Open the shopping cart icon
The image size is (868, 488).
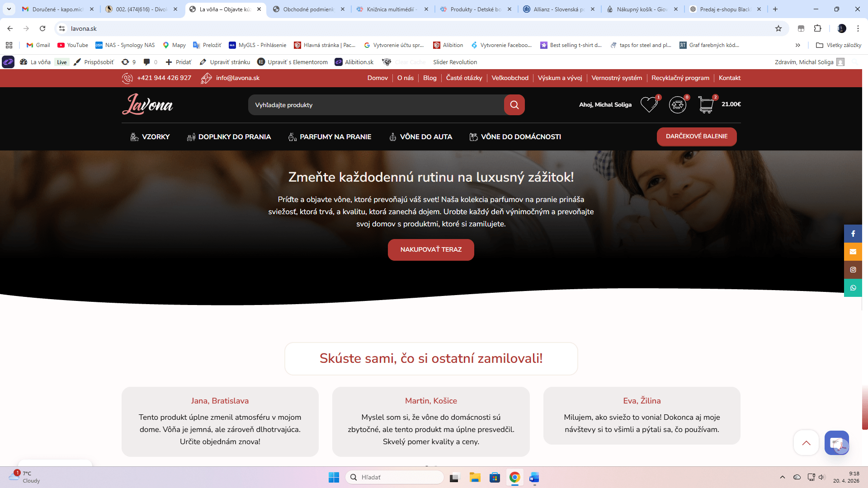tap(706, 105)
